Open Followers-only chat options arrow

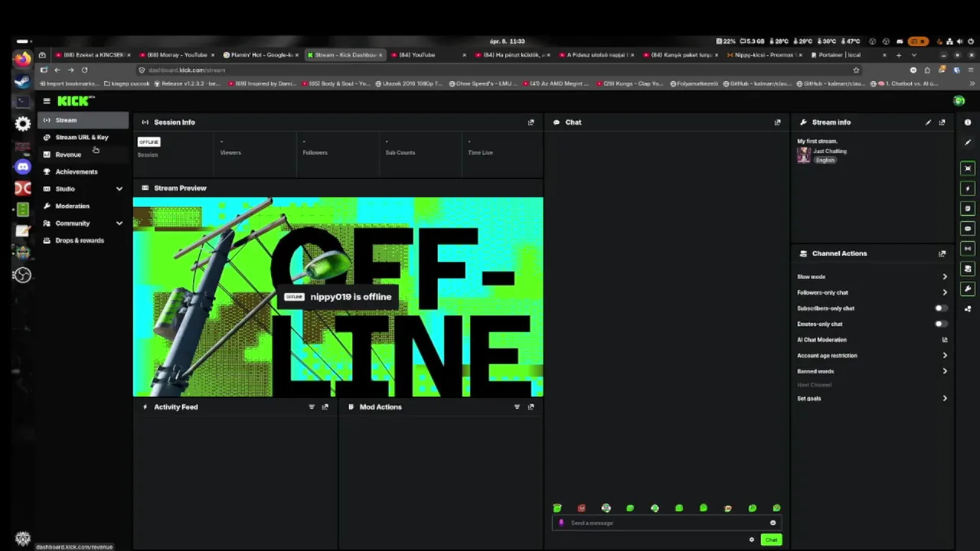coord(944,292)
